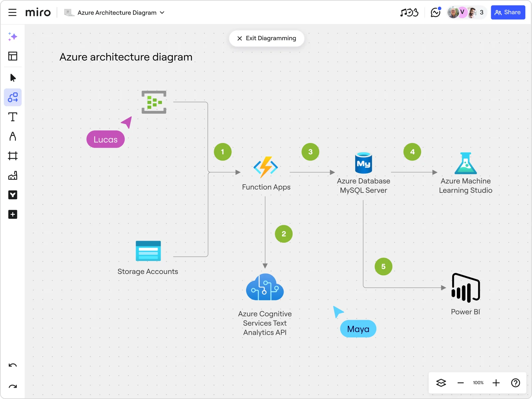Select the Storage Accounts icon
Viewport: 532px width, 399px height.
click(148, 251)
